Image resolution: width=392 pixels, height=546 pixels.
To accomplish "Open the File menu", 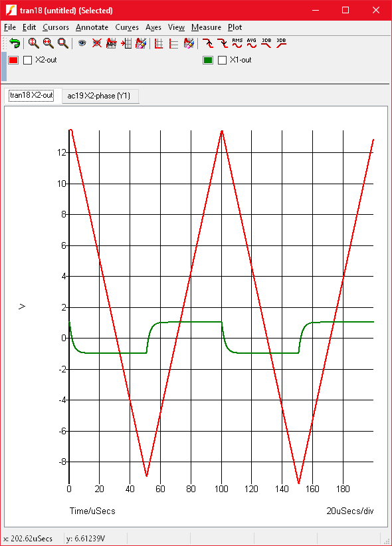I will click(x=10, y=27).
